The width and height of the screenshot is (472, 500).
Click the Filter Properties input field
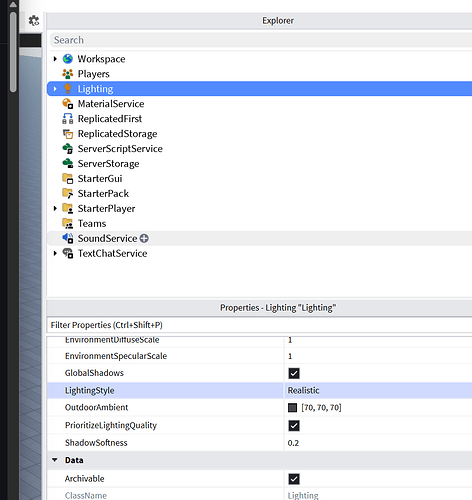coord(259,325)
